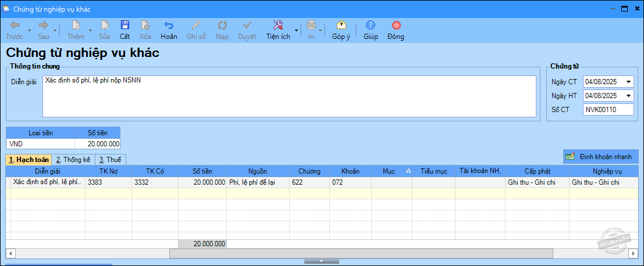This screenshot has height=266, width=644.
Task: Click the Chương column header
Action: [x=309, y=171]
